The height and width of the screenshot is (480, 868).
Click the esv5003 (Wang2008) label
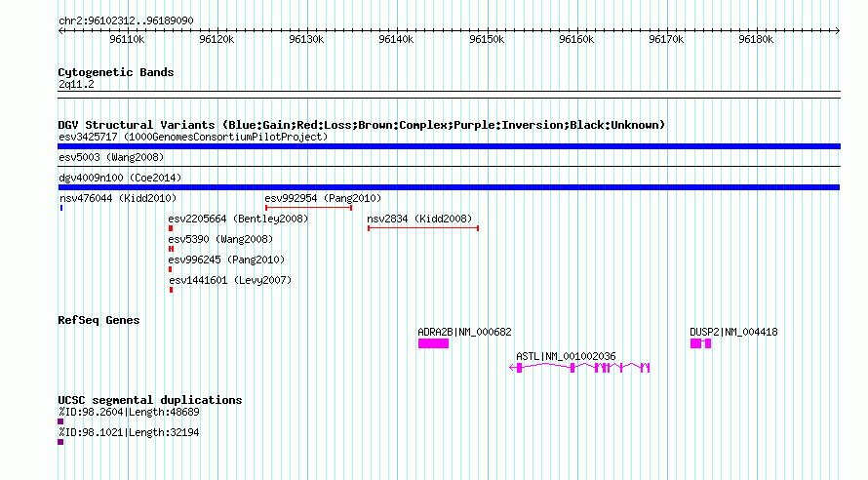tap(111, 157)
